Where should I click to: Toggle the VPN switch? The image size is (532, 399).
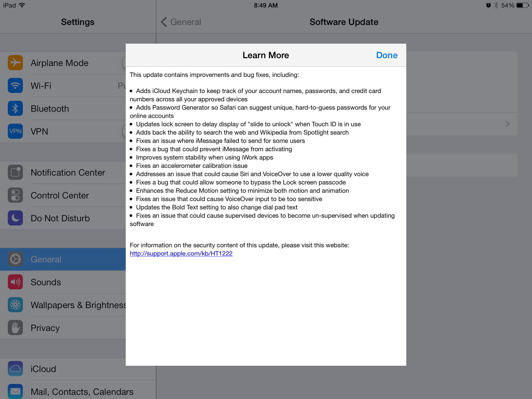tap(124, 131)
